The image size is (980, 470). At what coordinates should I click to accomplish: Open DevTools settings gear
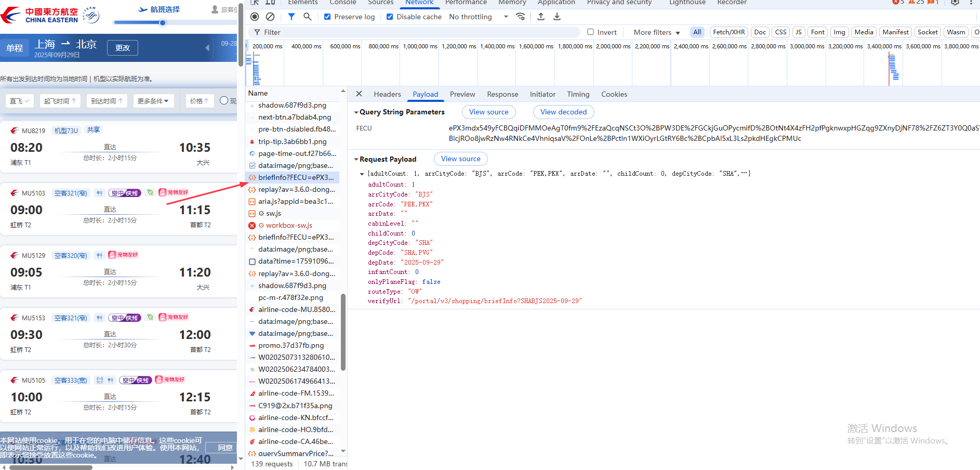click(955, 3)
